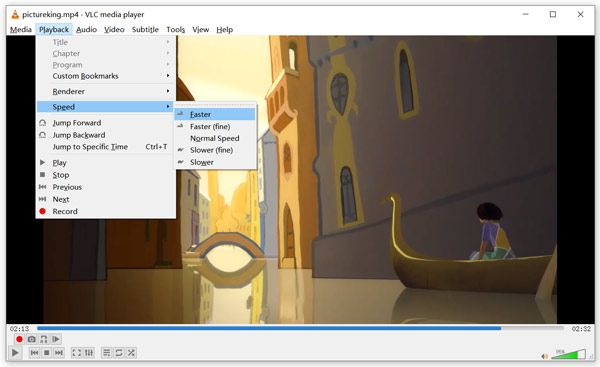Screen dimensions: 600x367
Task: Click the highlighted Speed submenu entry
Action: [x=106, y=107]
